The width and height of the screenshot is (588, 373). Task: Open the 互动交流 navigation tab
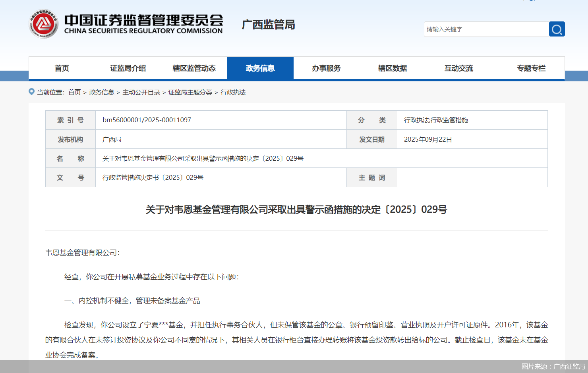[459, 68]
